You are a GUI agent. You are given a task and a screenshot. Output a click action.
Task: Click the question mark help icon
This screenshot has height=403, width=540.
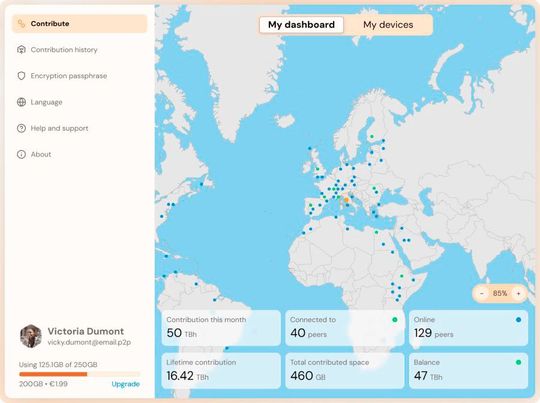pyautogui.click(x=21, y=128)
